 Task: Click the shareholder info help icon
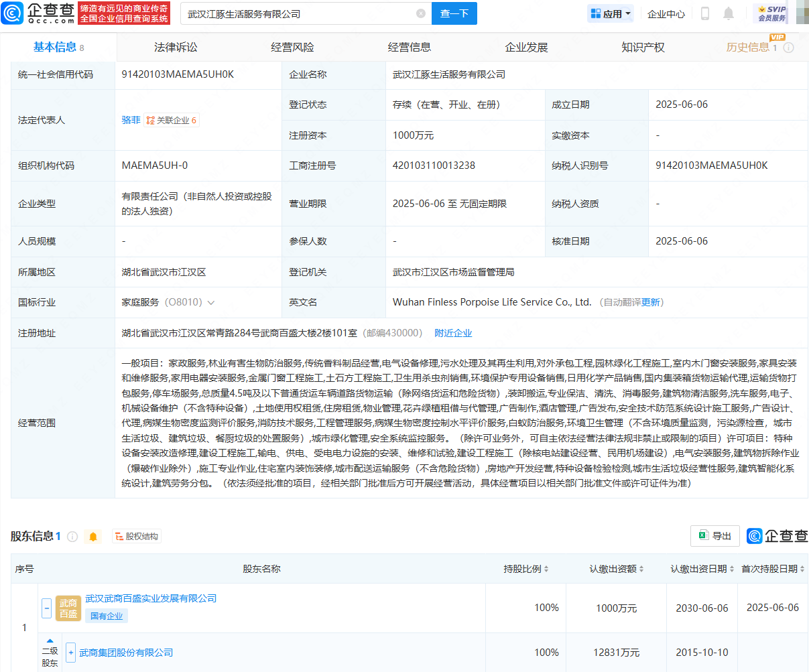click(72, 537)
